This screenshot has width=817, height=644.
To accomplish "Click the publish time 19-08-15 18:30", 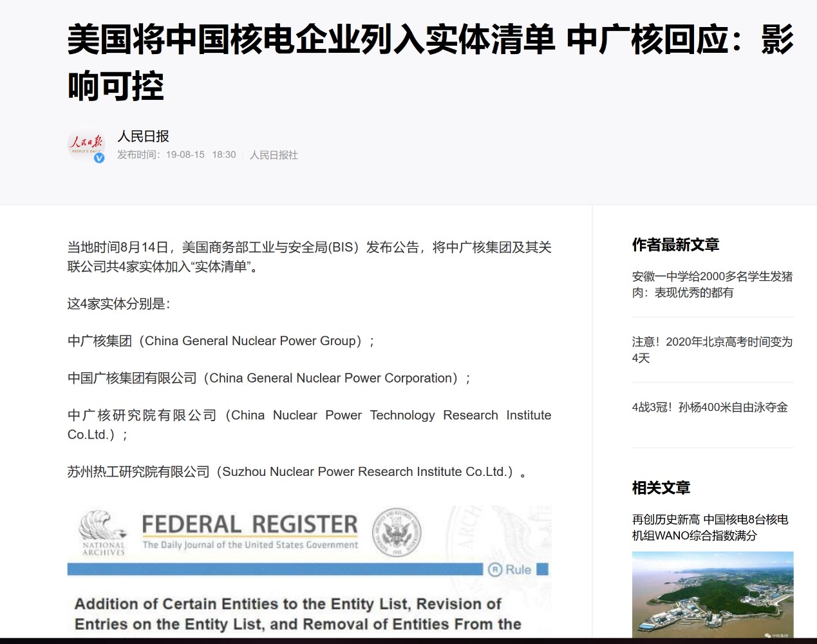I will pos(201,155).
